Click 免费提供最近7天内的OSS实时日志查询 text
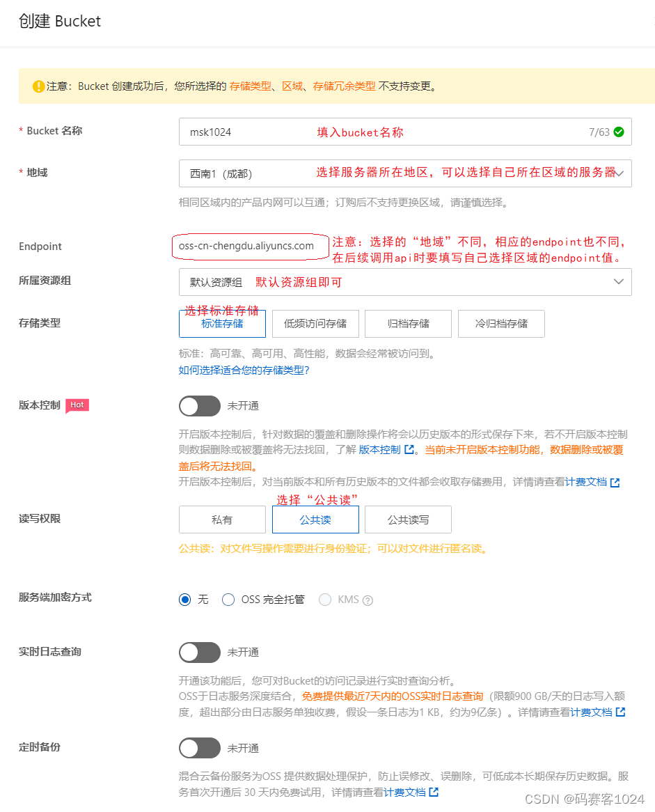This screenshot has width=655, height=812. point(393,696)
